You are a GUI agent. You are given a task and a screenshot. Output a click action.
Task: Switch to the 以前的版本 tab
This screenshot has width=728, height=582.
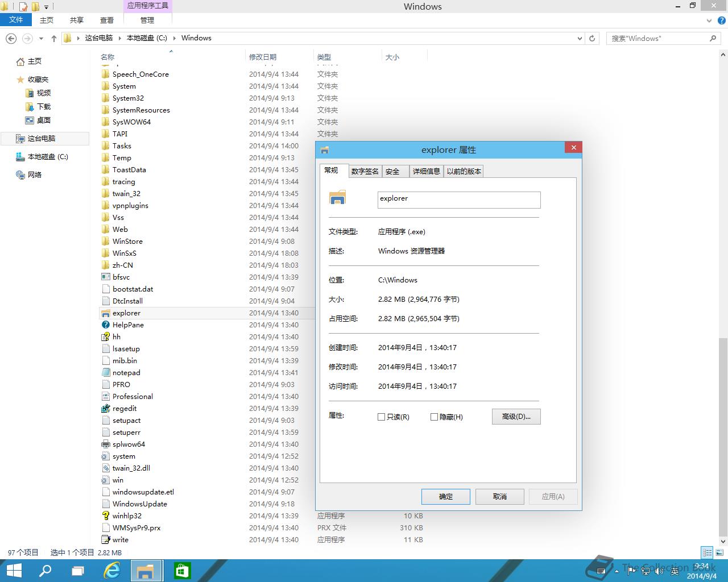click(464, 172)
